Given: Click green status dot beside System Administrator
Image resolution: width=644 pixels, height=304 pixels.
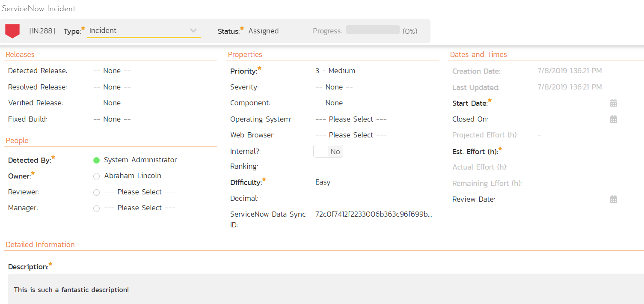Looking at the screenshot, I should pyautogui.click(x=96, y=160).
